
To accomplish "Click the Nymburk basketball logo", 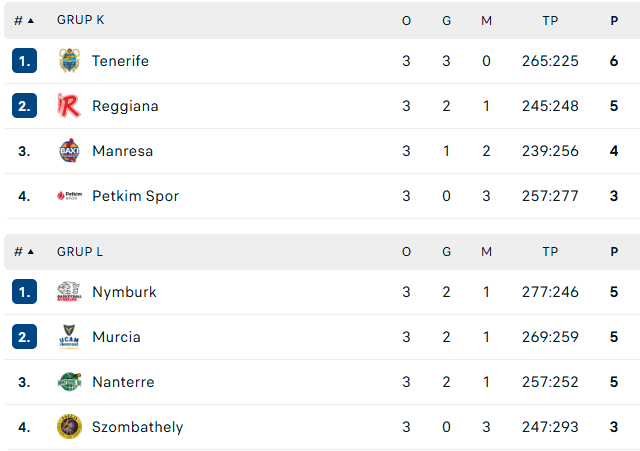I will point(69,292).
